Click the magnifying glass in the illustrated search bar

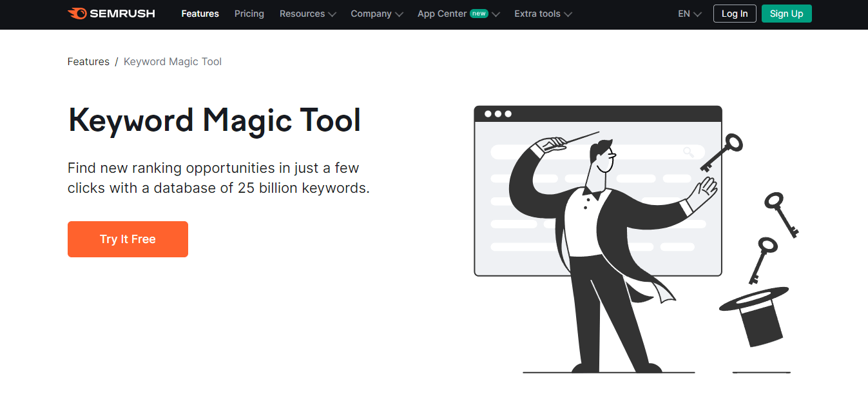click(688, 152)
